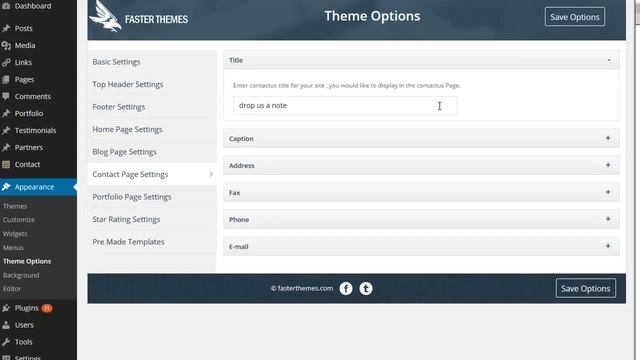
Task: Click the arrow beside Contact Page Settings
Action: pos(211,174)
